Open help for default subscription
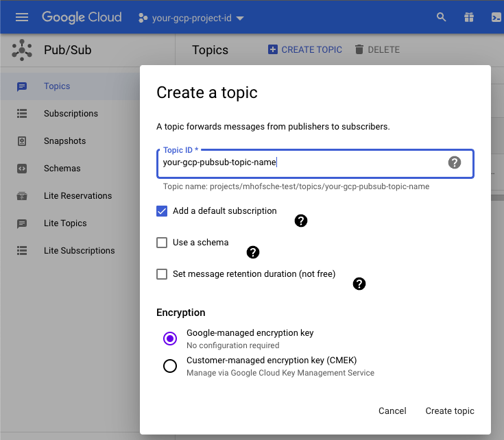 click(x=301, y=221)
